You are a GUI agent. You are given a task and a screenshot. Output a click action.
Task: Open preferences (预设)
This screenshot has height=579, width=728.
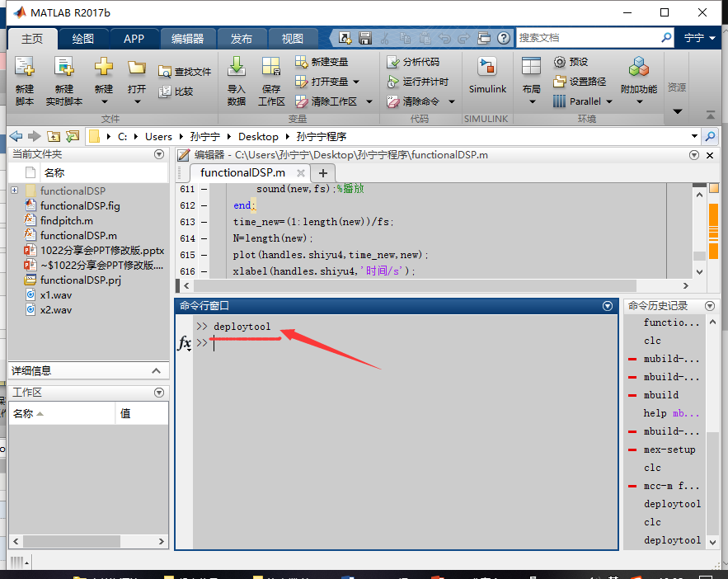coord(571,62)
